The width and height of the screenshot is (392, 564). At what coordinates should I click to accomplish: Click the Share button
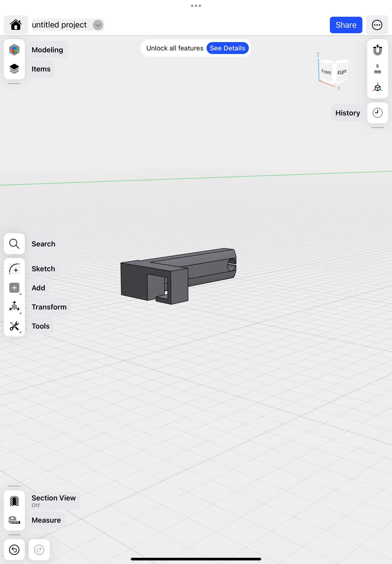click(346, 25)
